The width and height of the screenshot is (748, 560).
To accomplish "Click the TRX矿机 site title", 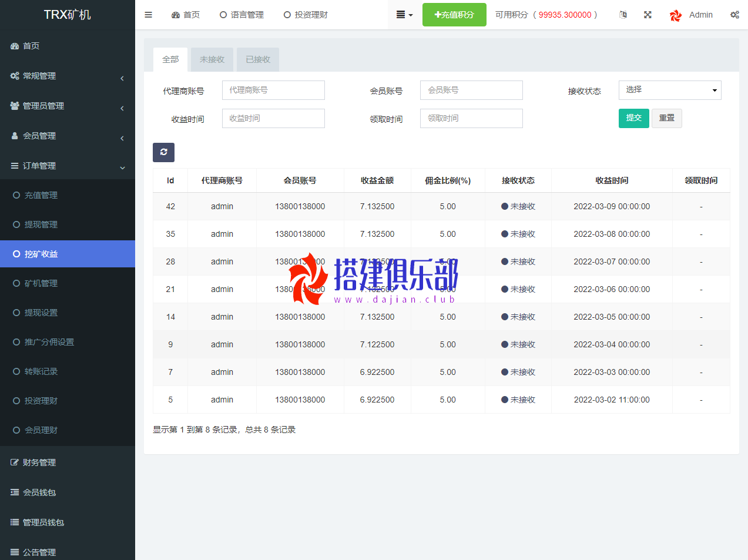I will coord(68,15).
